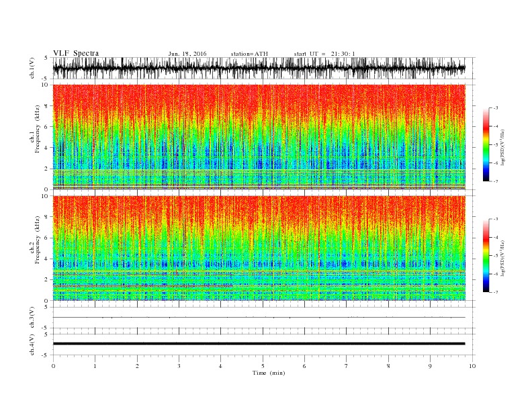
Task: Click the ch.1 colorbar "log(PSD)(V²/Hz)" label
Action: [x=502, y=148]
